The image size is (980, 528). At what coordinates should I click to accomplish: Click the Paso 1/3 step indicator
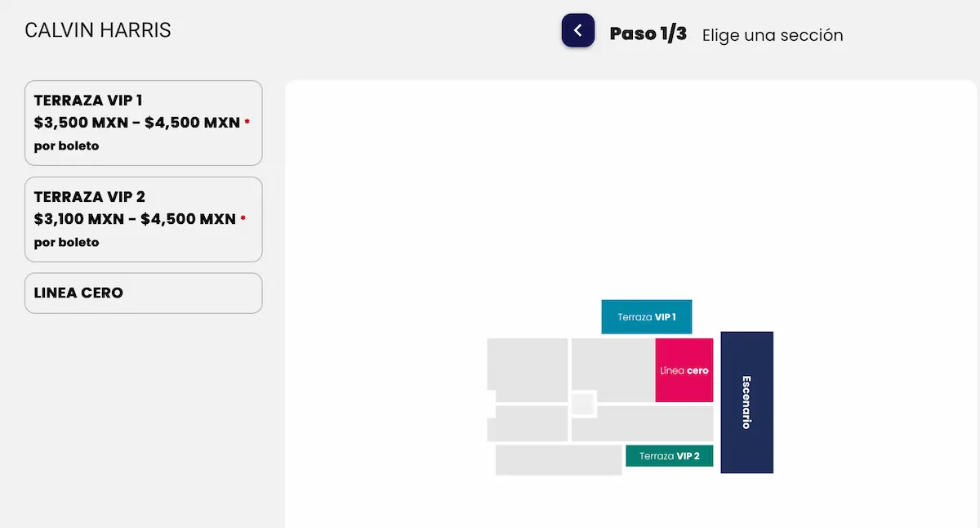pyautogui.click(x=648, y=34)
